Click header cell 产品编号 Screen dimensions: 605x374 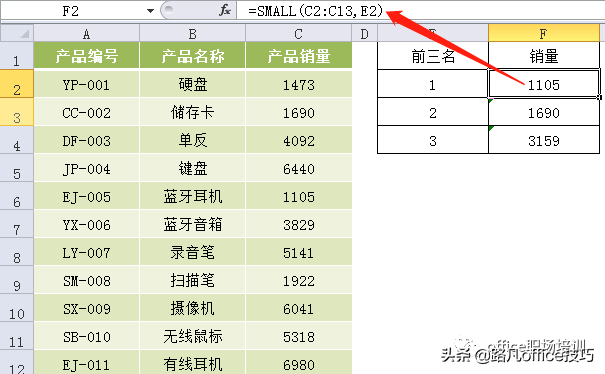[x=86, y=56]
